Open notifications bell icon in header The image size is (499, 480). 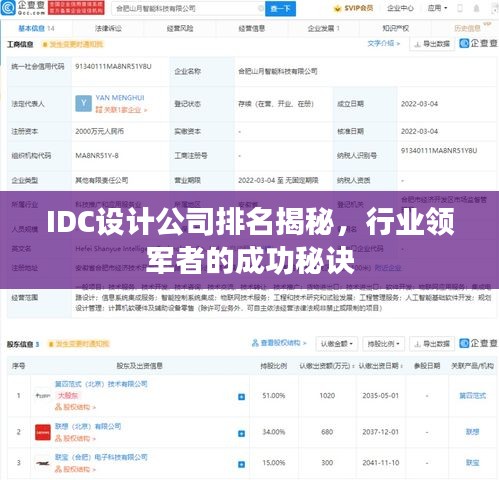point(477,8)
